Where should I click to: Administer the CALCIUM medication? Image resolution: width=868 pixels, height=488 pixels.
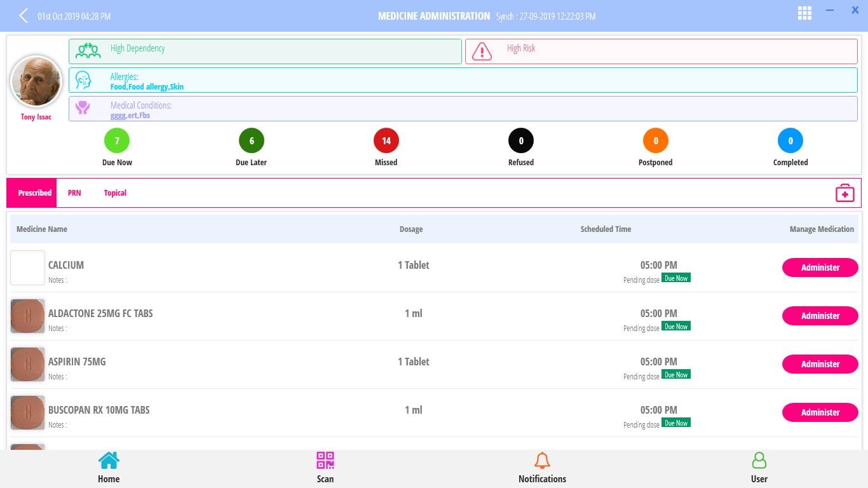point(820,268)
